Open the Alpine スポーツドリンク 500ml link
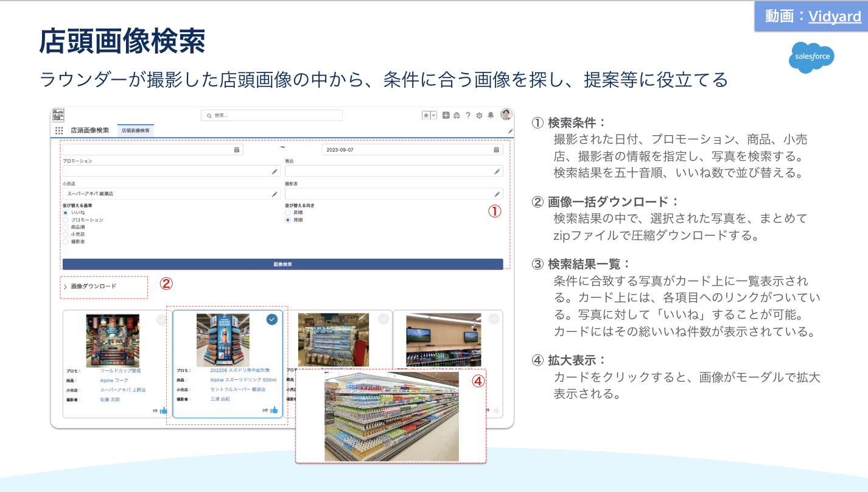This screenshot has height=492, width=868. [x=243, y=380]
